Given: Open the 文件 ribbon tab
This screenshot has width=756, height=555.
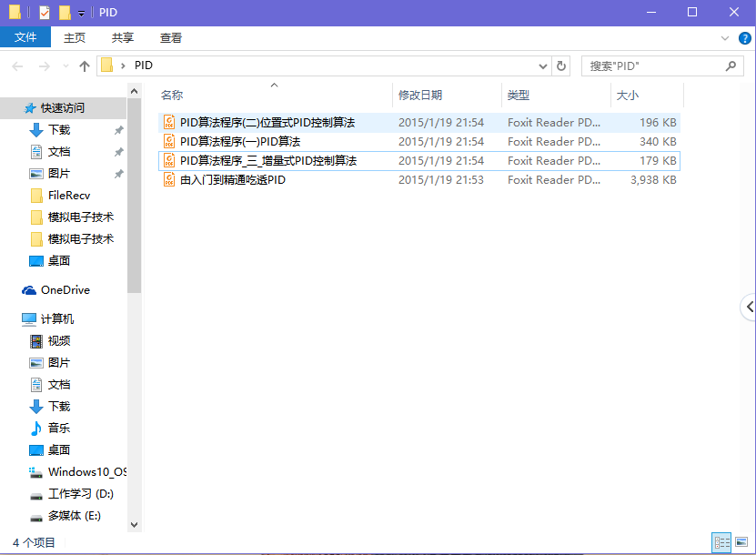Looking at the screenshot, I should [25, 37].
